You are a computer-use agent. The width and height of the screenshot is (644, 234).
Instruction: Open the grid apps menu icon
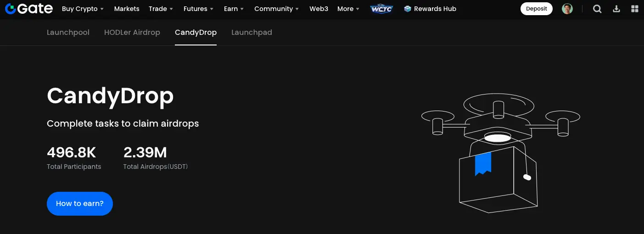click(x=635, y=9)
